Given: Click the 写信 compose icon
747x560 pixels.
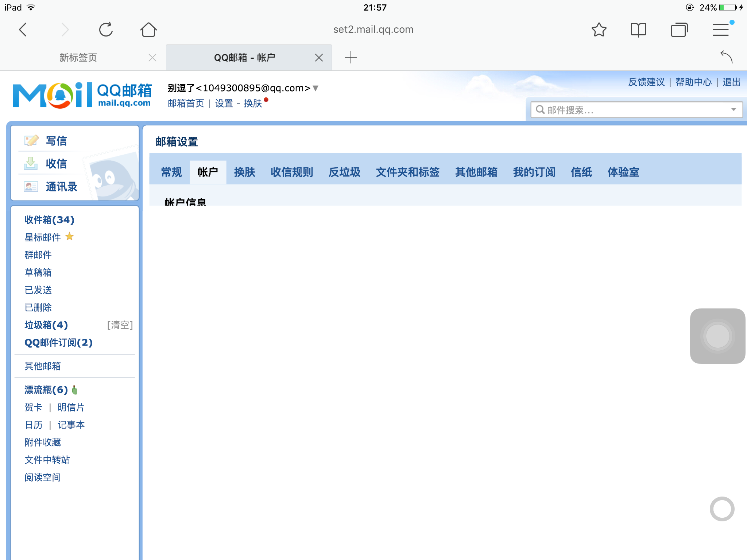Looking at the screenshot, I should coord(31,141).
